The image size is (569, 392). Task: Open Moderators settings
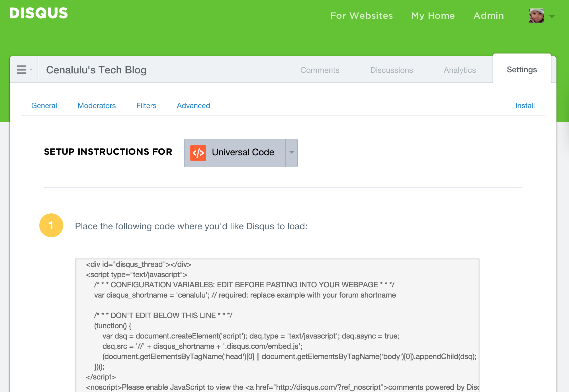[x=97, y=106]
